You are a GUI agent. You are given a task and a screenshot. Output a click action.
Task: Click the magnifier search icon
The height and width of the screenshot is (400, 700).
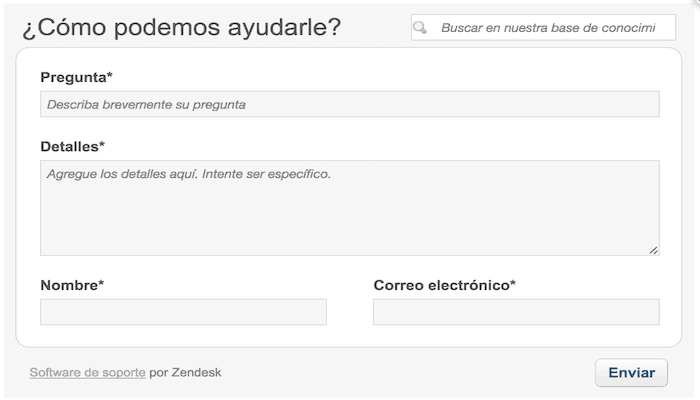pyautogui.click(x=420, y=28)
